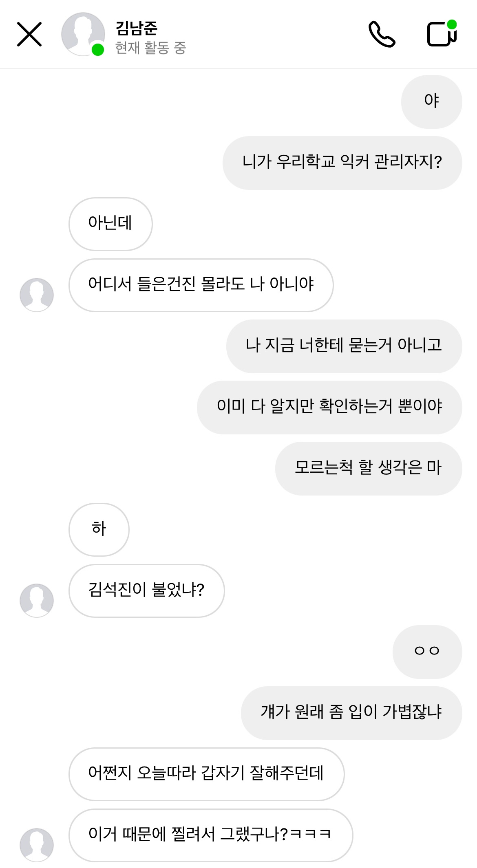The width and height of the screenshot is (477, 868).
Task: Tap avatar beside 김석진이 불었냐? message
Action: click(37, 600)
